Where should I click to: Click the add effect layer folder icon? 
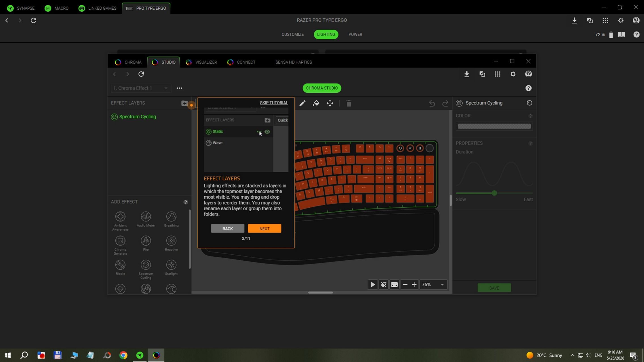(185, 103)
